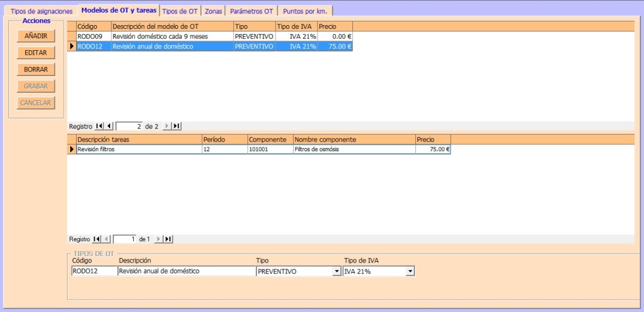Open the Tipos de OT tab

(x=180, y=12)
